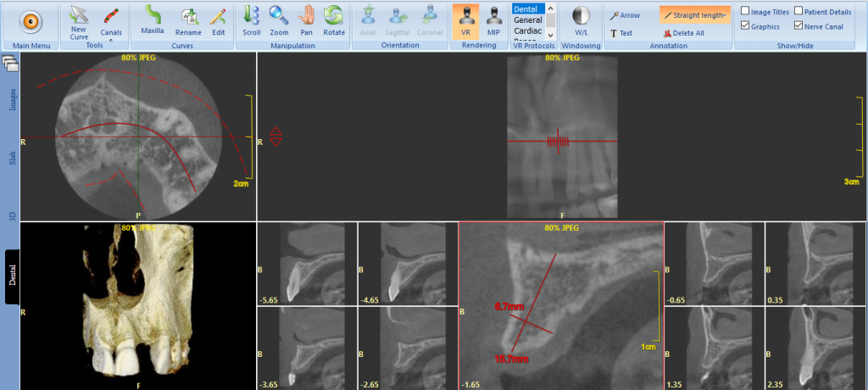Delete All annotations
The height and width of the screenshot is (390, 868).
(684, 33)
